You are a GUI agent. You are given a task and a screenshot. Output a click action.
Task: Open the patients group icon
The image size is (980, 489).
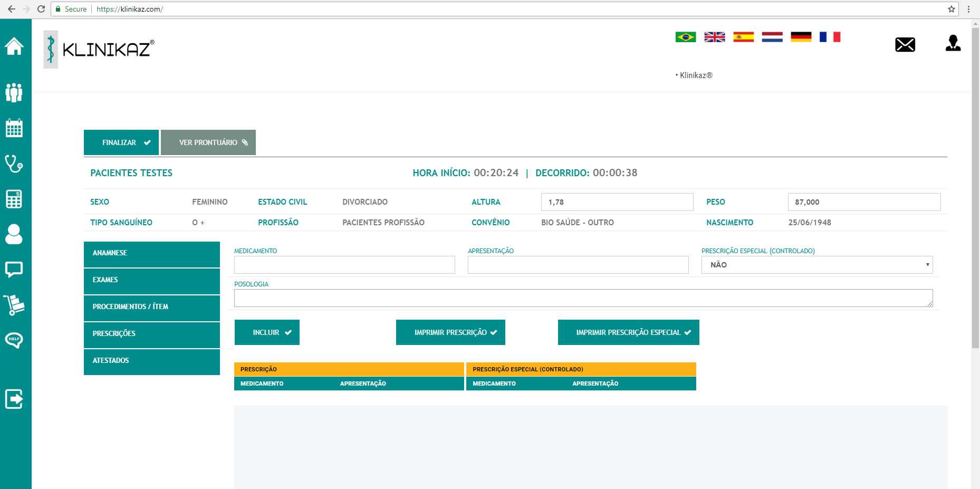click(14, 92)
